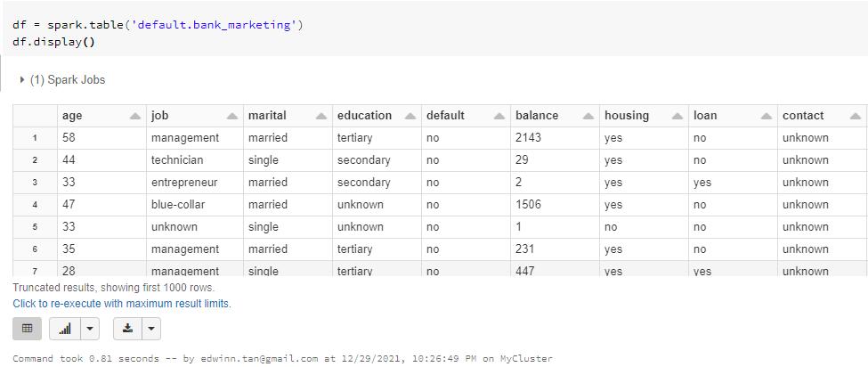Select the row number 3 cell

[x=35, y=183]
